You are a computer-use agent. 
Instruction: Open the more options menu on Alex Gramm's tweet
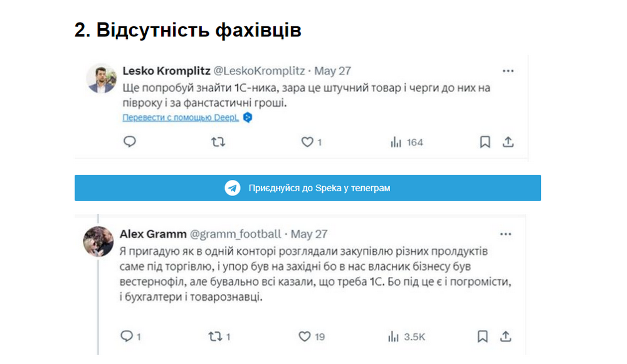pos(505,234)
